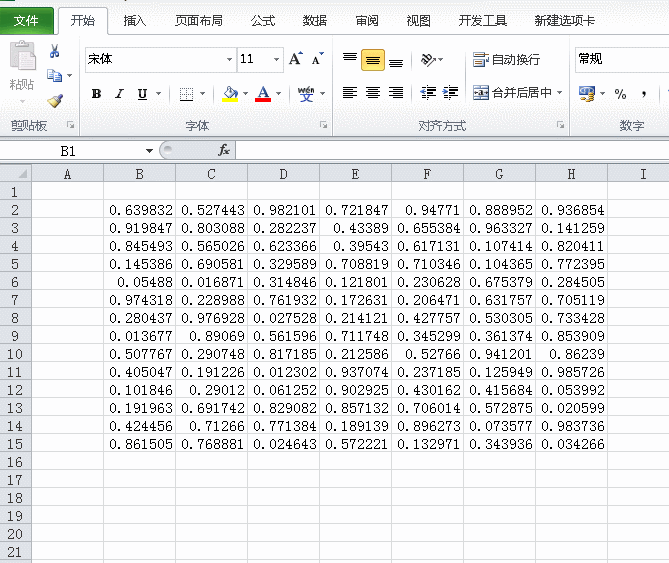Click 合并后居中 merge and center
This screenshot has width=669, height=563.
click(512, 93)
